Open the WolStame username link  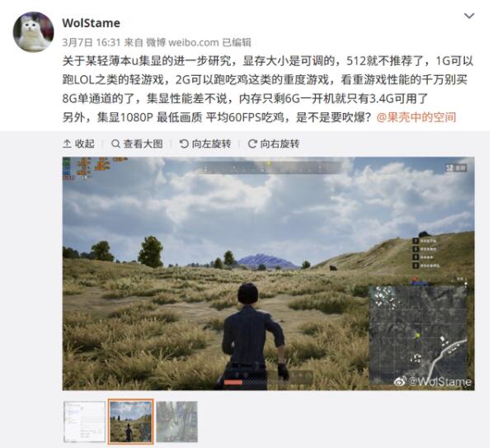pyautogui.click(x=92, y=23)
